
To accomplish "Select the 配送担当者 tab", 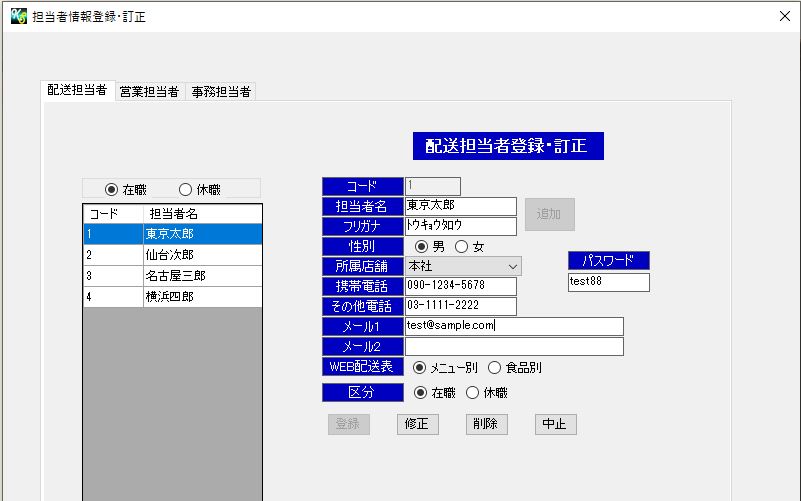I will click(x=77, y=90).
